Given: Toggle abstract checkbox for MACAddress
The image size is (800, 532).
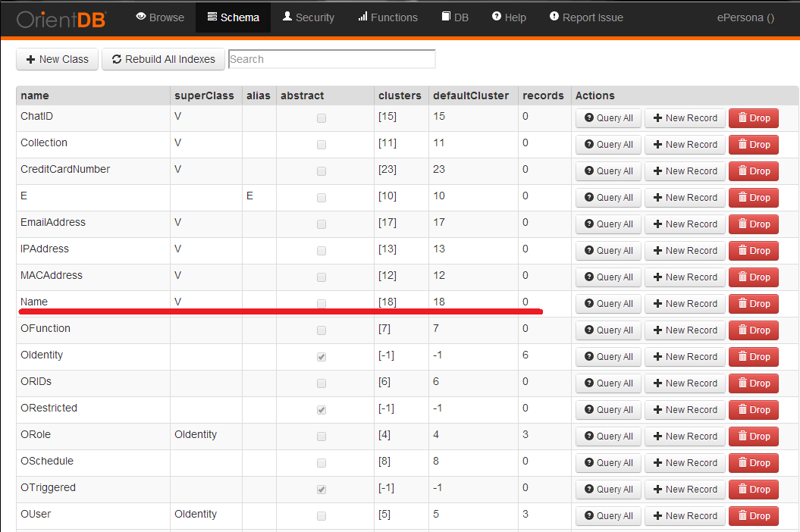Looking at the screenshot, I should (x=322, y=277).
